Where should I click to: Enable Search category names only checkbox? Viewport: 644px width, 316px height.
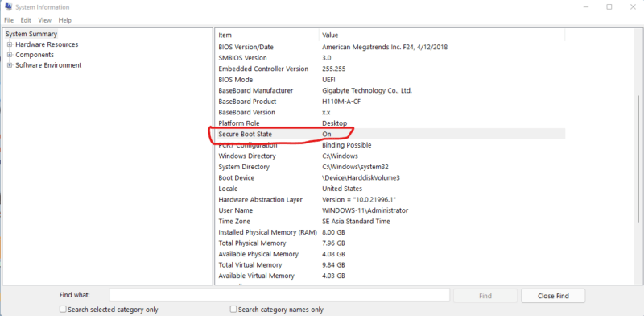coord(233,309)
